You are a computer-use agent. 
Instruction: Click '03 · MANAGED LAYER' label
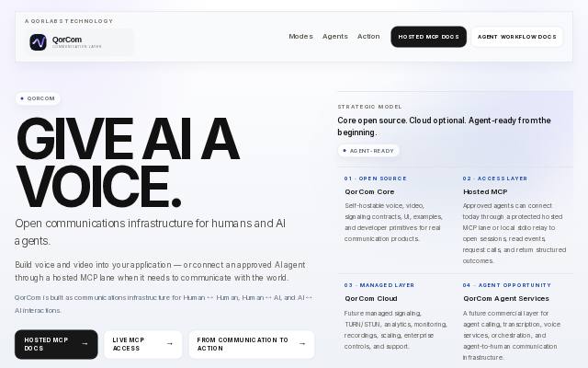379,285
